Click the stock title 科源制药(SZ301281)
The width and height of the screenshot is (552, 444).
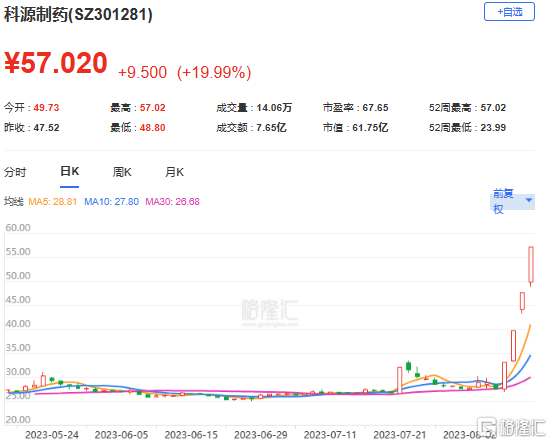[x=78, y=15]
